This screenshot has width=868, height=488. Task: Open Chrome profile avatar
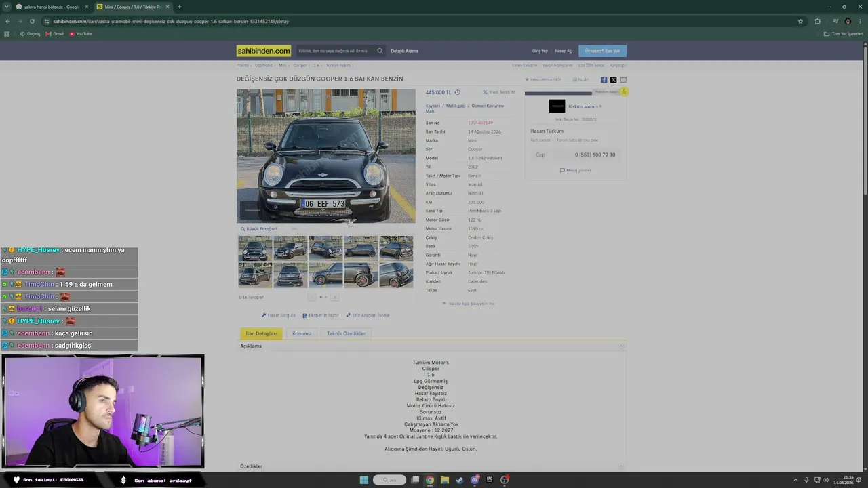[848, 21]
